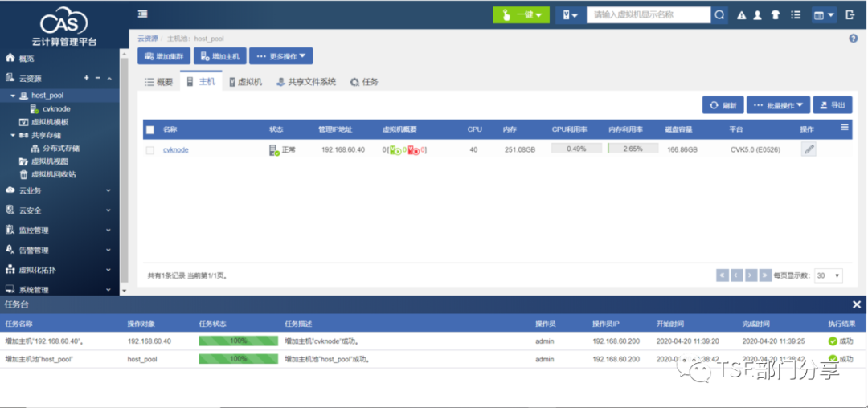Close the 任务台 panel
The image size is (868, 408).
pos(857,304)
